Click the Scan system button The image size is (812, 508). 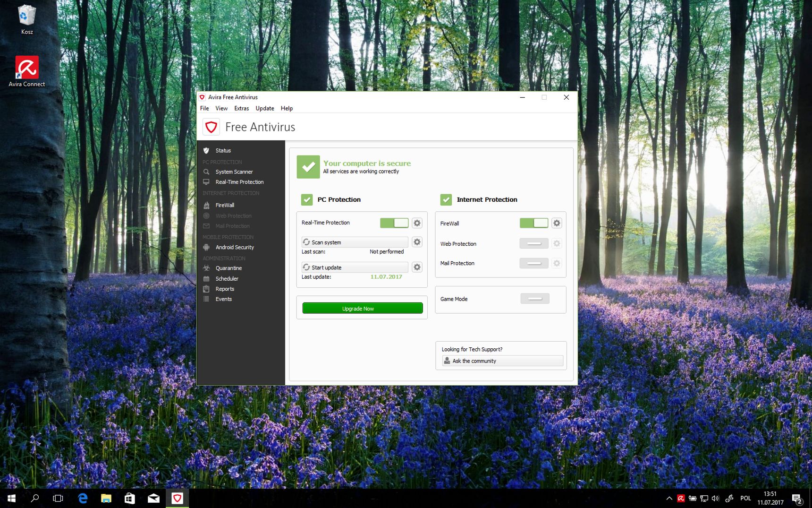point(355,242)
